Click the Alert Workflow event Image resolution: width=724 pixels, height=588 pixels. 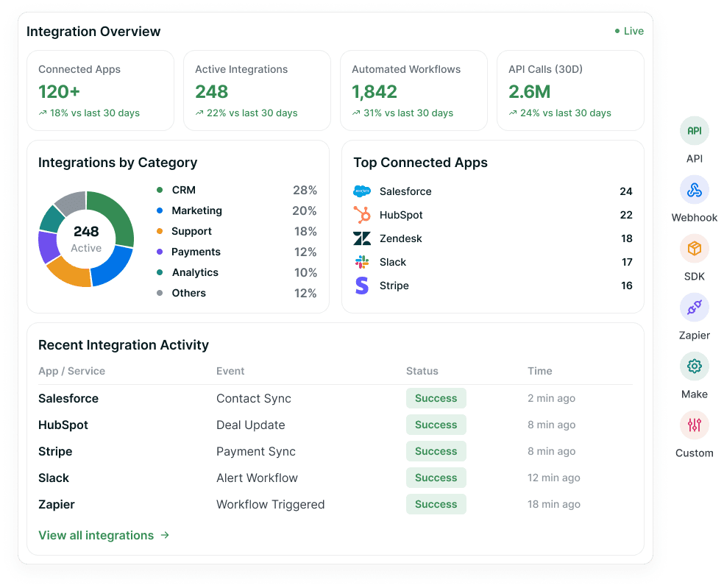point(258,478)
